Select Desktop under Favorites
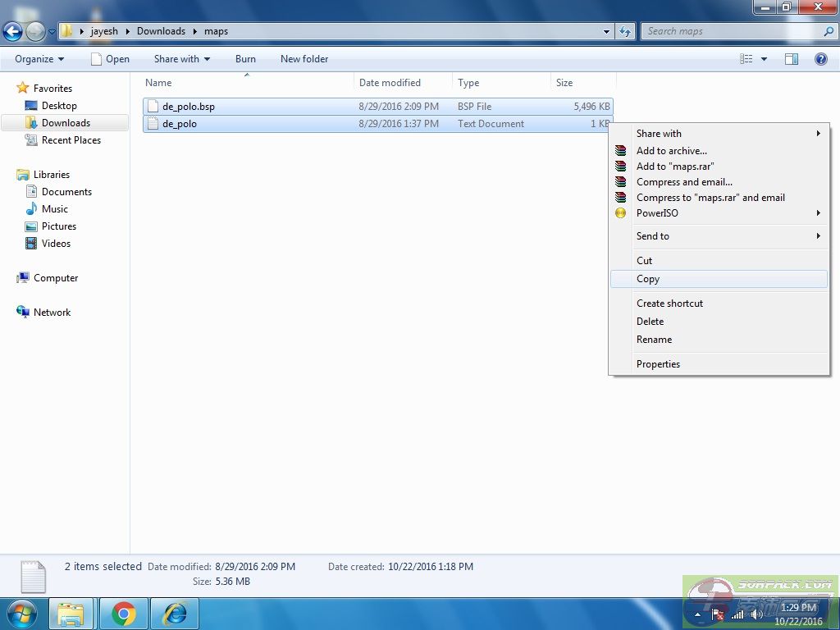The width and height of the screenshot is (840, 630). 59,106
